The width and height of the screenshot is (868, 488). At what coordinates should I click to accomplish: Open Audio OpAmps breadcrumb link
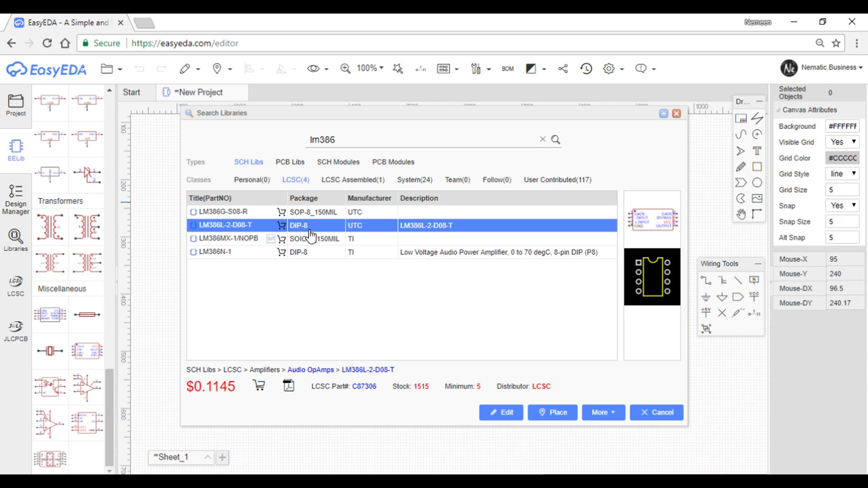(311, 370)
